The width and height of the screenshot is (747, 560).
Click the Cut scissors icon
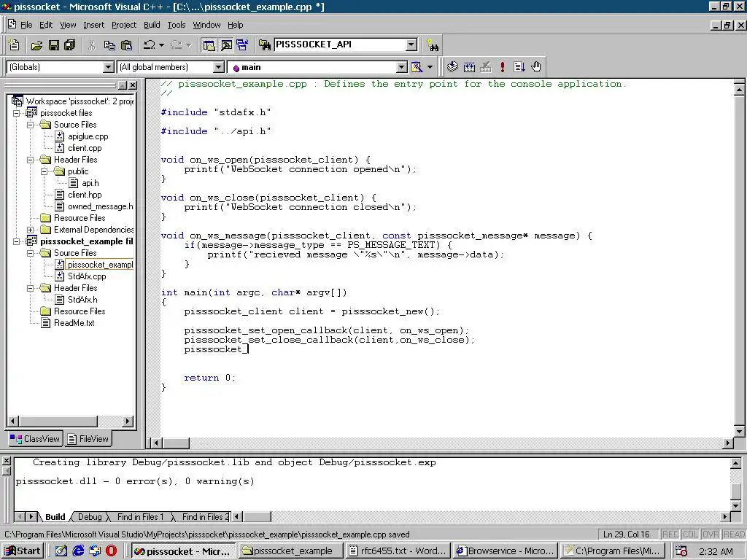[x=92, y=44]
